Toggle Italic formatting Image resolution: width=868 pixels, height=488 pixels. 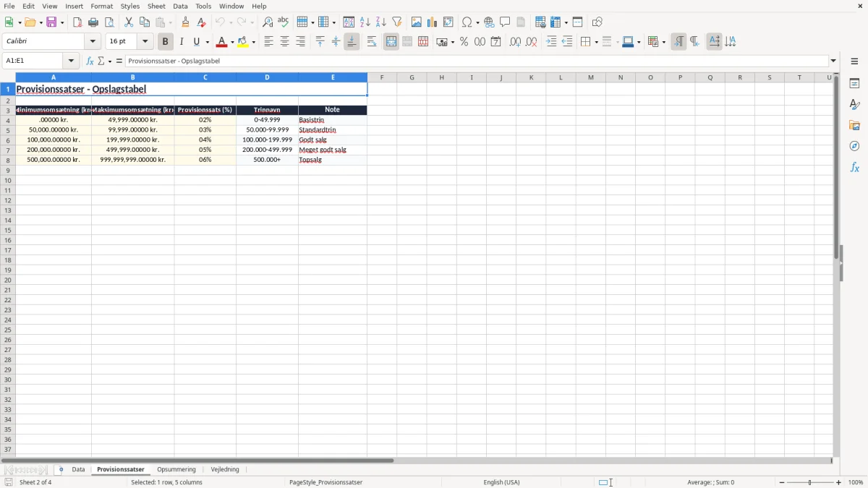point(181,42)
